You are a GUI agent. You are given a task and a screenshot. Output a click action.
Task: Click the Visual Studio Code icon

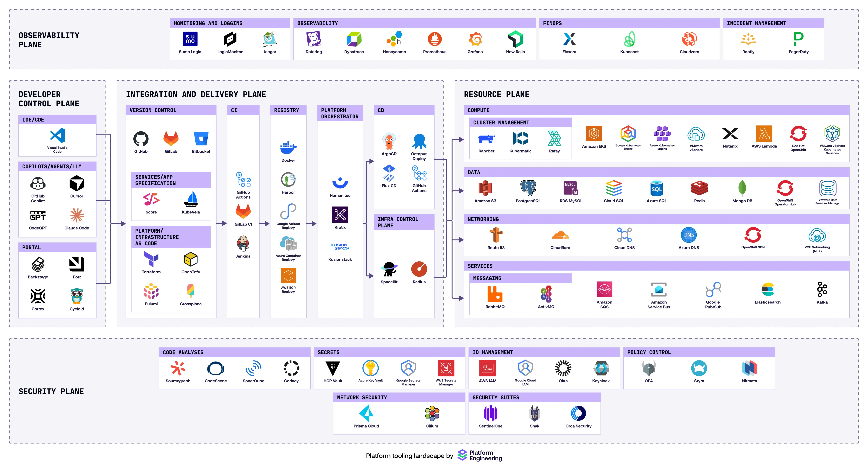click(57, 135)
